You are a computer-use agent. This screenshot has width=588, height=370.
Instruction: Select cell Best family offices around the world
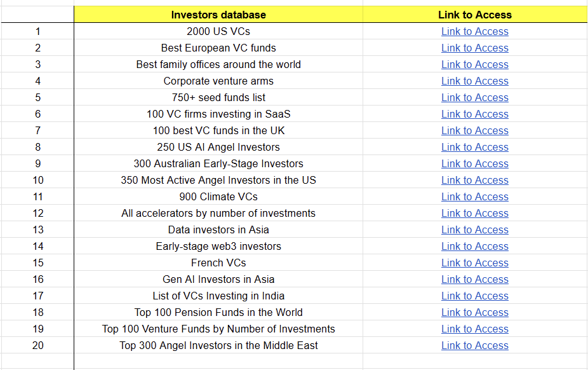[218, 65]
